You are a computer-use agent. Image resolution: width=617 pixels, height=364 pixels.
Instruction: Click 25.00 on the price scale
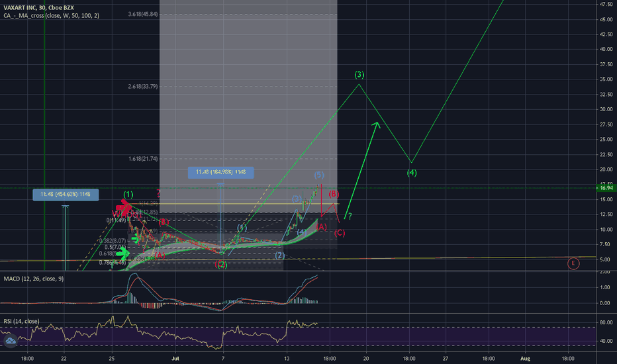606,139
